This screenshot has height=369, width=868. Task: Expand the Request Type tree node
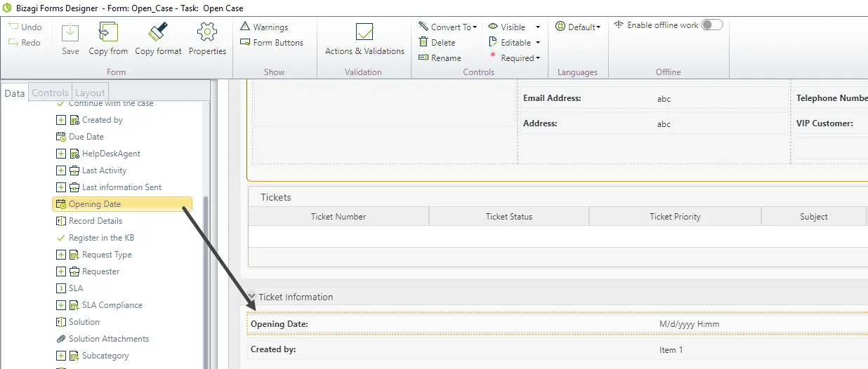coord(61,255)
